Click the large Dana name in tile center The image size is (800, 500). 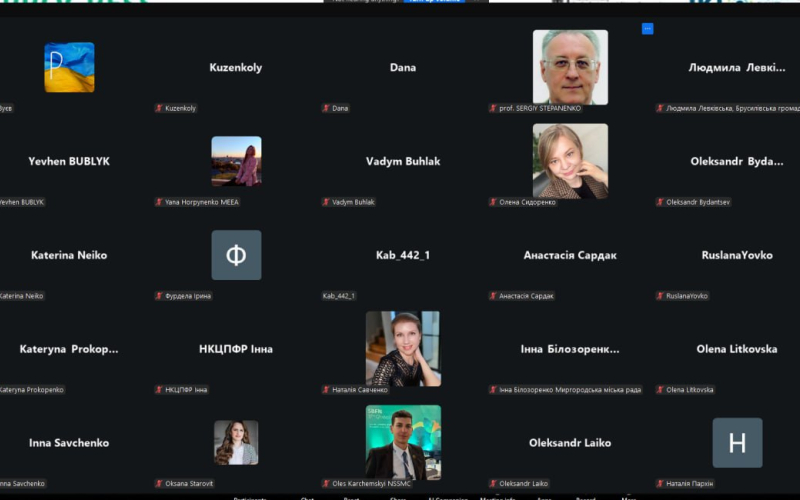click(403, 67)
